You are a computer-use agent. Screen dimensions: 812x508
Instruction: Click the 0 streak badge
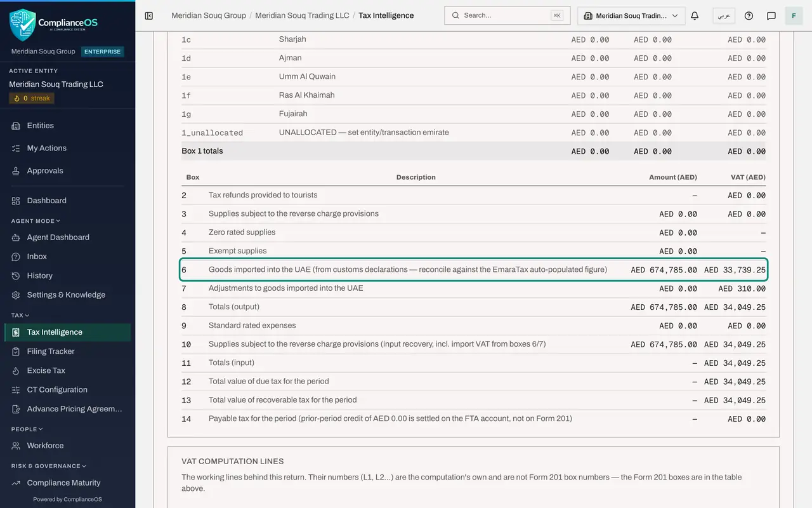coord(32,98)
